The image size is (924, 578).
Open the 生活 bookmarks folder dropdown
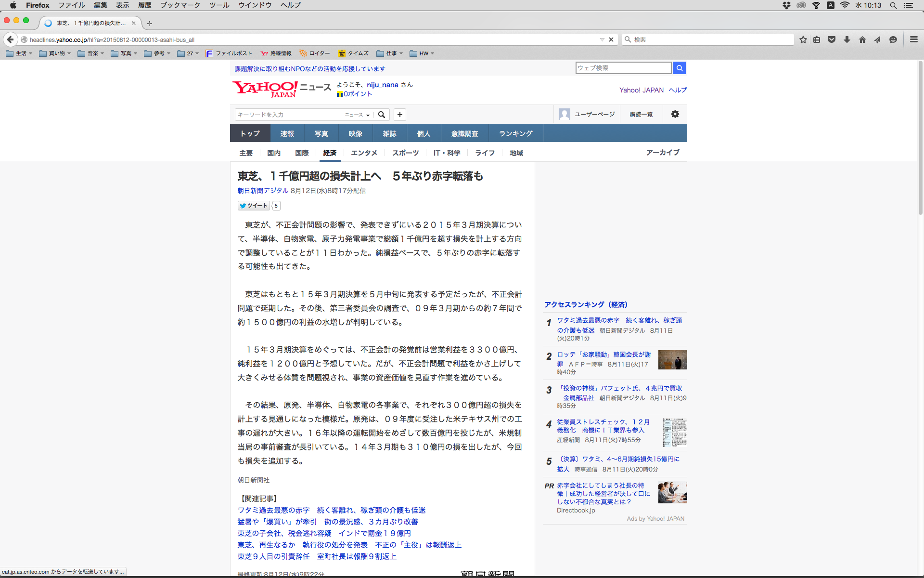tap(19, 53)
